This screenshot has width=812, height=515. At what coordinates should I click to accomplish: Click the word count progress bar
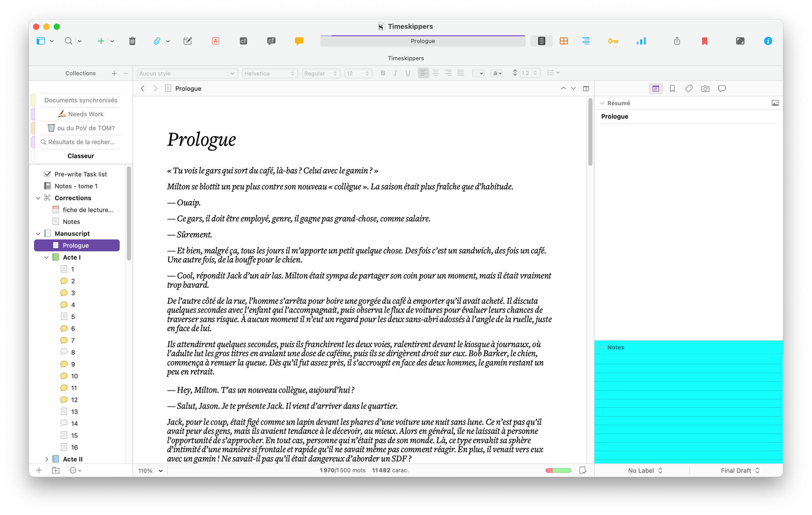(558, 471)
